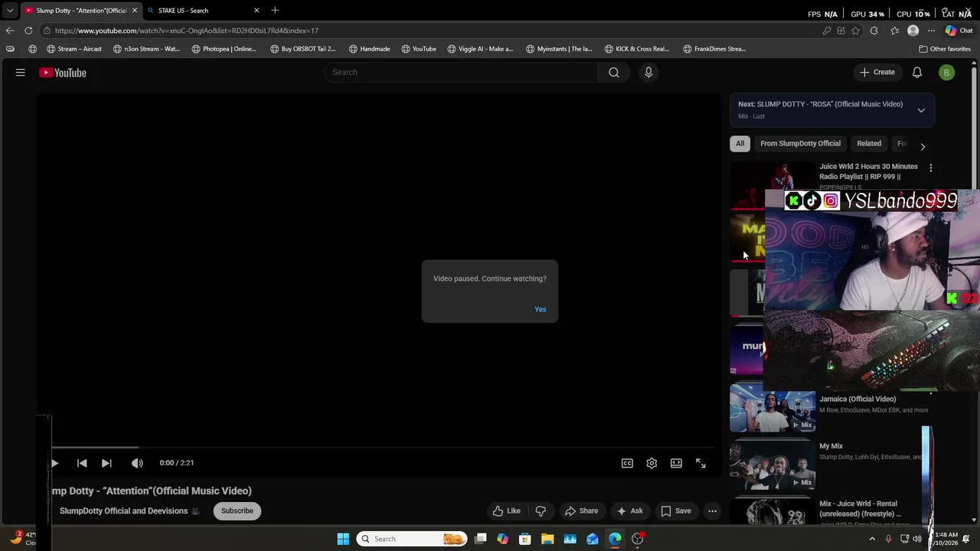Screen dimensions: 980x551
Task: Skip to the next video
Action: [x=106, y=463]
